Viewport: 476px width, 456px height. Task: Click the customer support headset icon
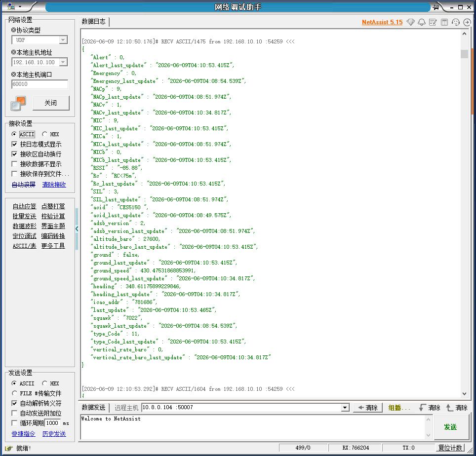(x=456, y=22)
